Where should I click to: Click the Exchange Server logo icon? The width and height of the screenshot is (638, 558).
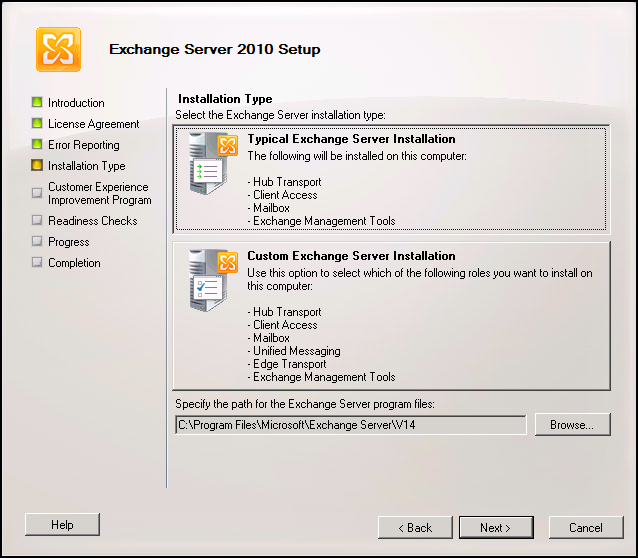[x=58, y=49]
